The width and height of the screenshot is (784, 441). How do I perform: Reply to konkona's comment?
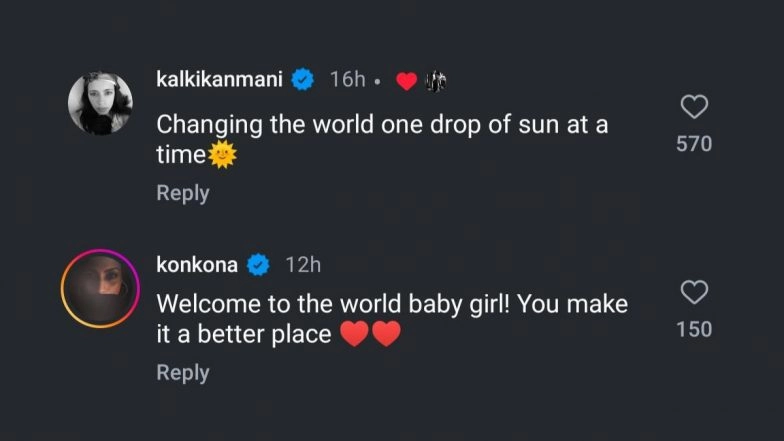(x=183, y=372)
